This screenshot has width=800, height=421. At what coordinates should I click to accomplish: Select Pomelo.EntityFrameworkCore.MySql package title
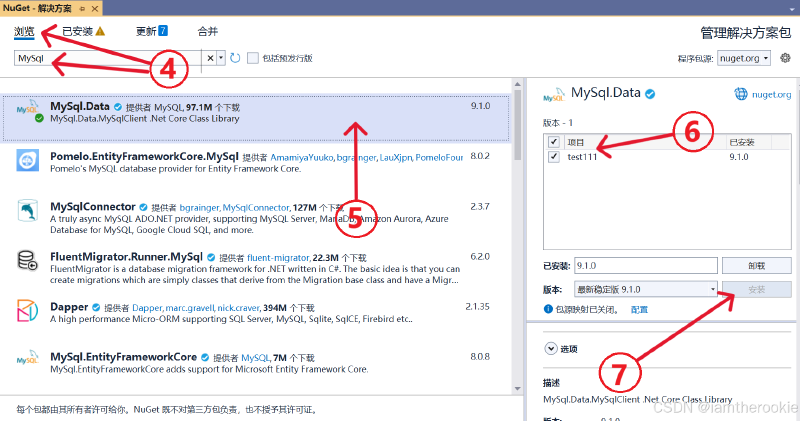click(x=144, y=157)
